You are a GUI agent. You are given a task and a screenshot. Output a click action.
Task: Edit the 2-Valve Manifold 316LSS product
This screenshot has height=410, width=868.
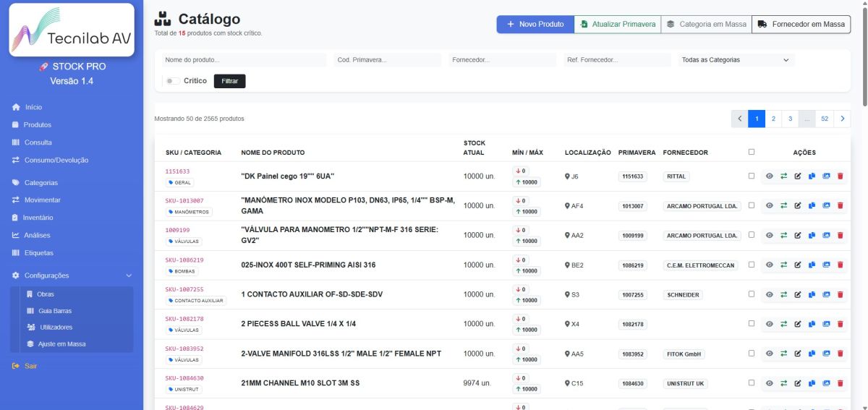tap(798, 354)
